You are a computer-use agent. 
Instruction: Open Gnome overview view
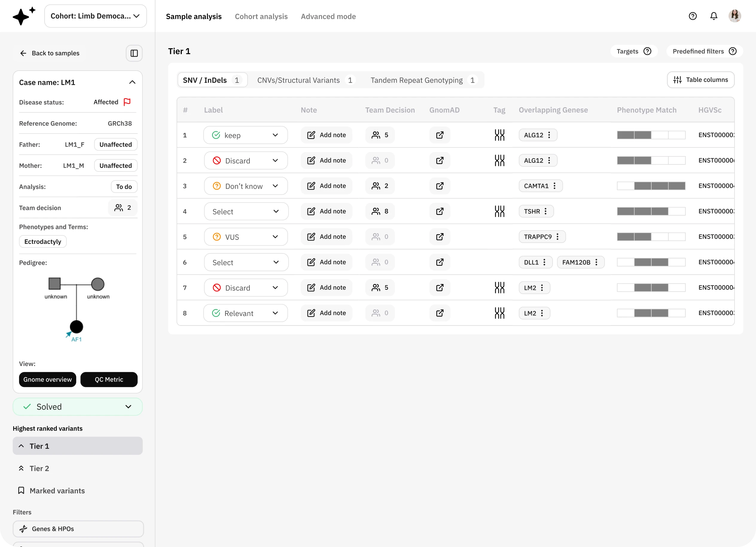tap(47, 379)
